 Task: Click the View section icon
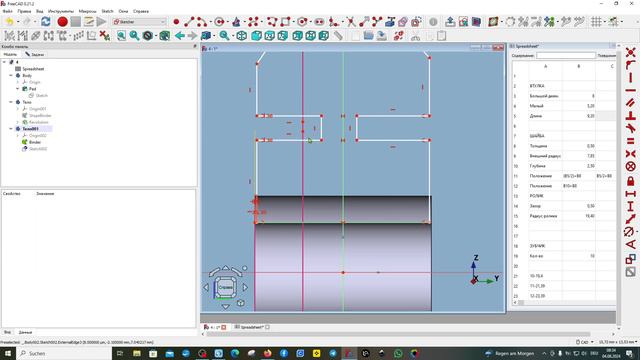(476, 22)
